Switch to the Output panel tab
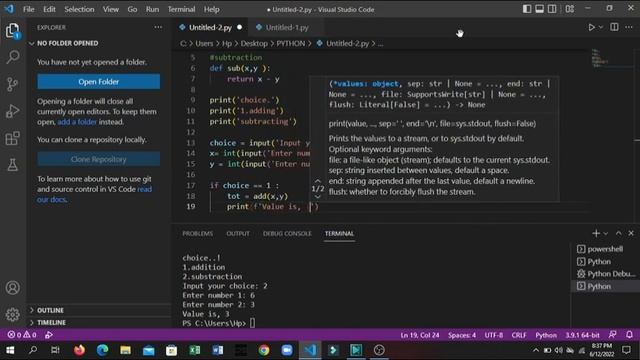Screen dimensions: 640x360 (x=238, y=233)
